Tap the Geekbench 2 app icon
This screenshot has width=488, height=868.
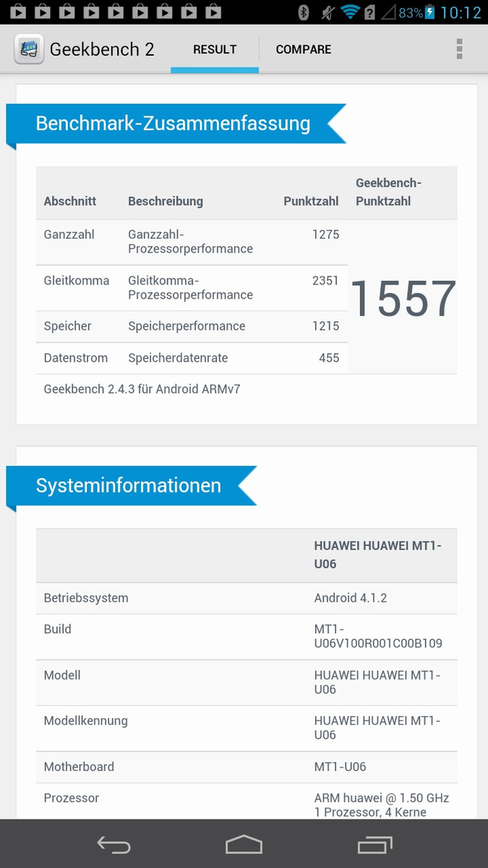[x=29, y=49]
